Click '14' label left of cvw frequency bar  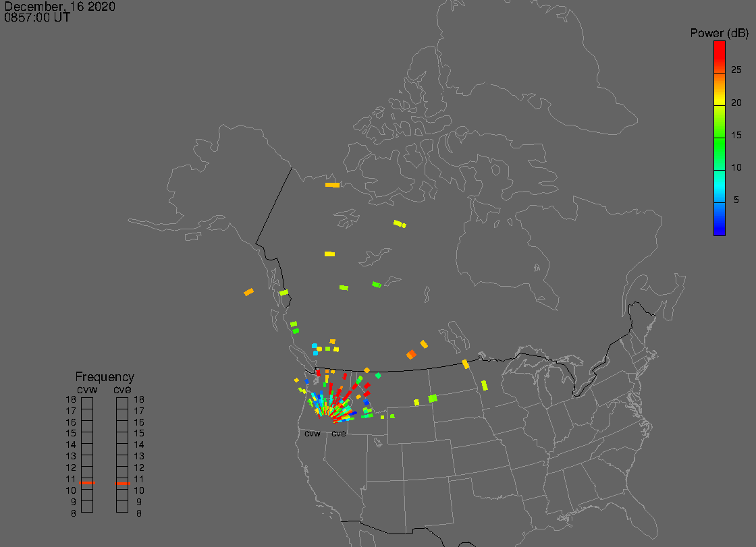pyautogui.click(x=71, y=445)
